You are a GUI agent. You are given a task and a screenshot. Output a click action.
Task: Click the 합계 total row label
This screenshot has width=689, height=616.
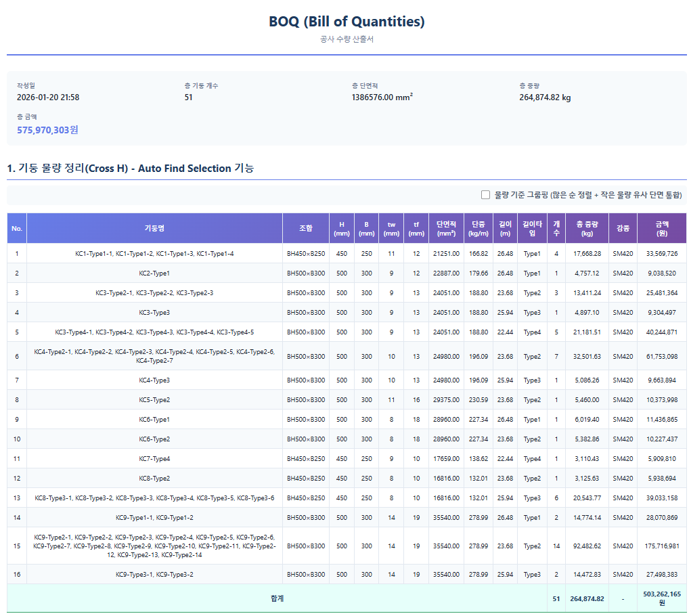point(276,598)
